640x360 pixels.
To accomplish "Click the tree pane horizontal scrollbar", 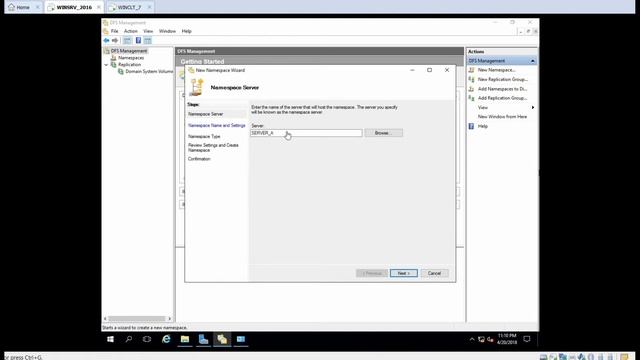I will click(137, 319).
